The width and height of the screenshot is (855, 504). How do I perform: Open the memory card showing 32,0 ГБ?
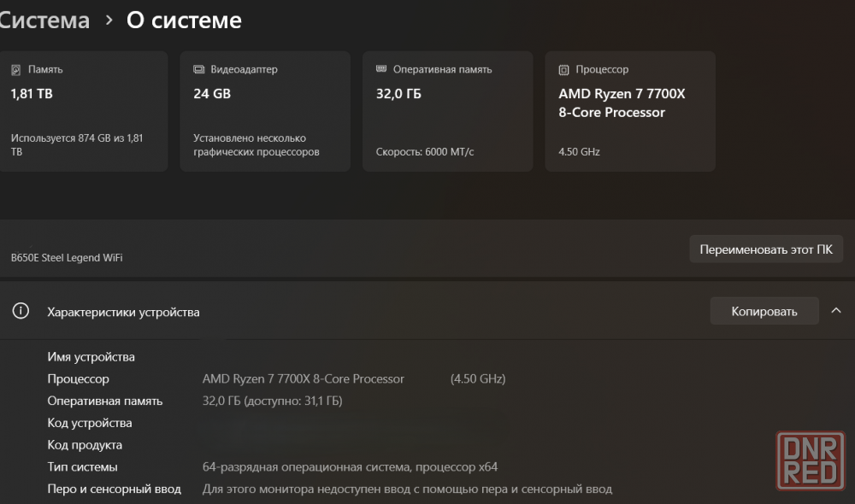pos(447,111)
